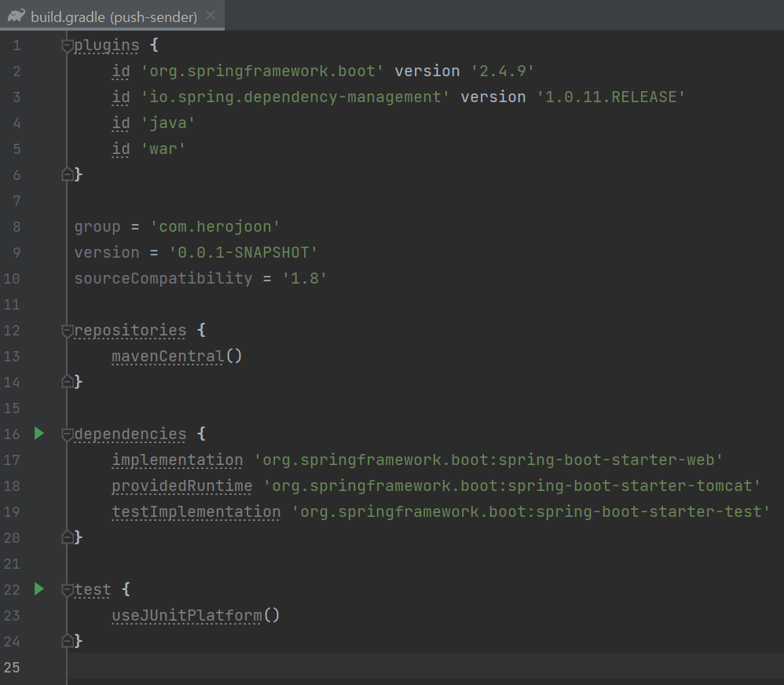
Task: Click the Gradle elephant icon on the tab
Action: 16,16
